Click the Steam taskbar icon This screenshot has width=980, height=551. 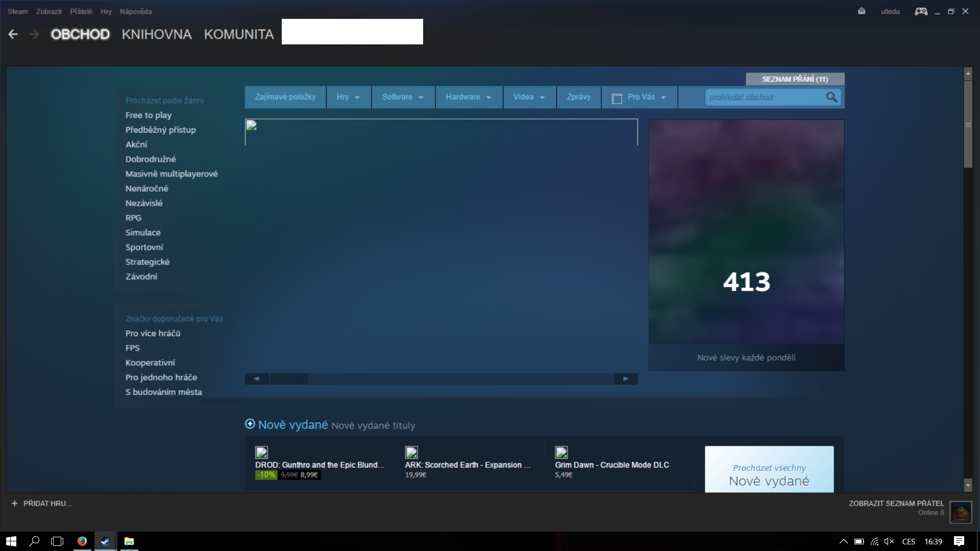(x=105, y=541)
